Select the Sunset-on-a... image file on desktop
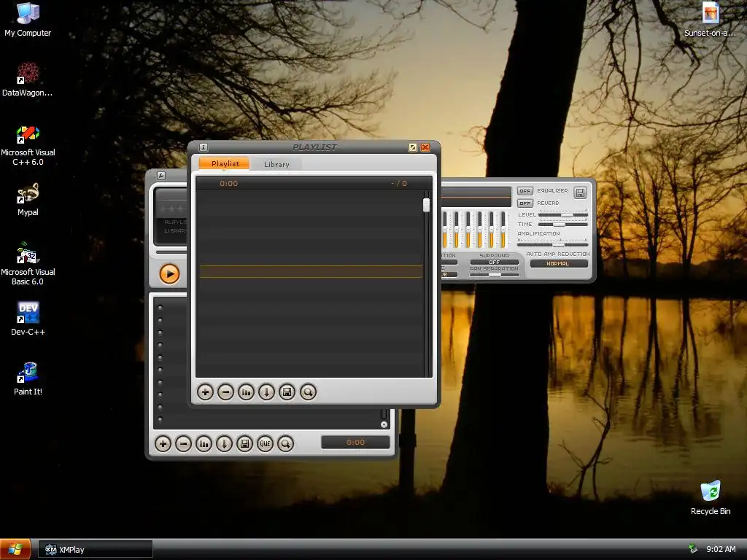The height and width of the screenshot is (560, 747). (x=710, y=20)
